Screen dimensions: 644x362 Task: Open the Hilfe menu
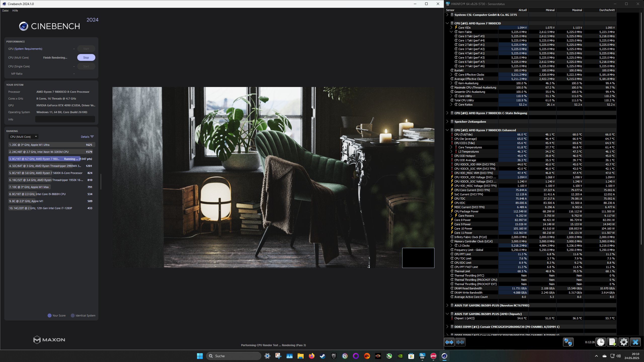(15, 11)
